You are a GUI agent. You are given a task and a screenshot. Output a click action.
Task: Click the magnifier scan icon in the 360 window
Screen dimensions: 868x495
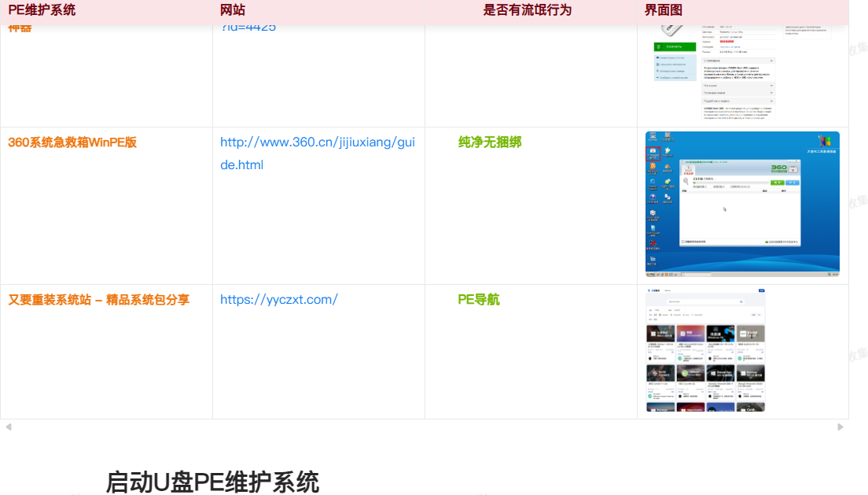(686, 181)
